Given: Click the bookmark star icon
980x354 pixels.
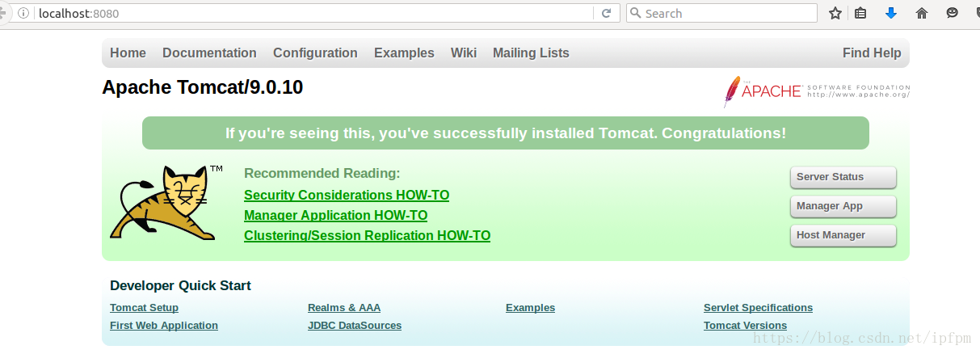Looking at the screenshot, I should tap(835, 13).
